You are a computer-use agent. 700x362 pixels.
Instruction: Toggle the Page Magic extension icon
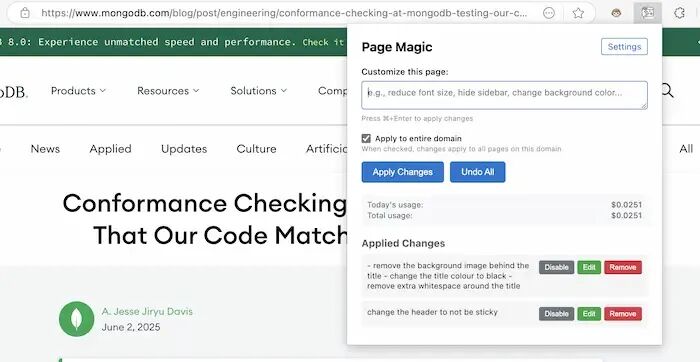(647, 13)
